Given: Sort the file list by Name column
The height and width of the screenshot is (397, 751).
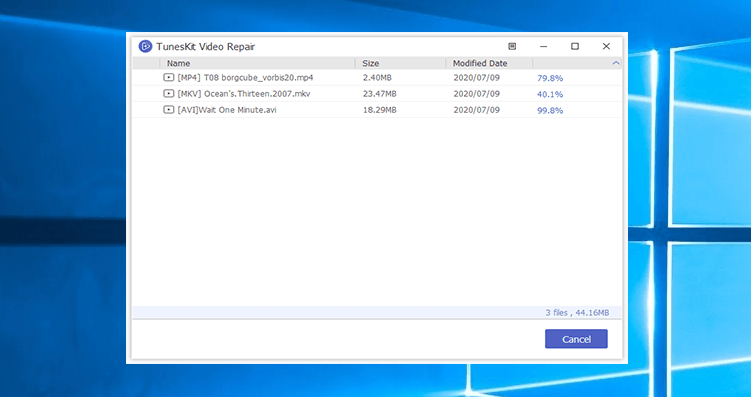Looking at the screenshot, I should [258, 63].
